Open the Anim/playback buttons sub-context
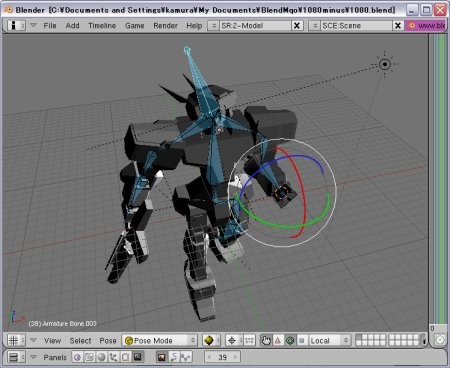The width and height of the screenshot is (450, 368). pyautogui.click(x=173, y=357)
